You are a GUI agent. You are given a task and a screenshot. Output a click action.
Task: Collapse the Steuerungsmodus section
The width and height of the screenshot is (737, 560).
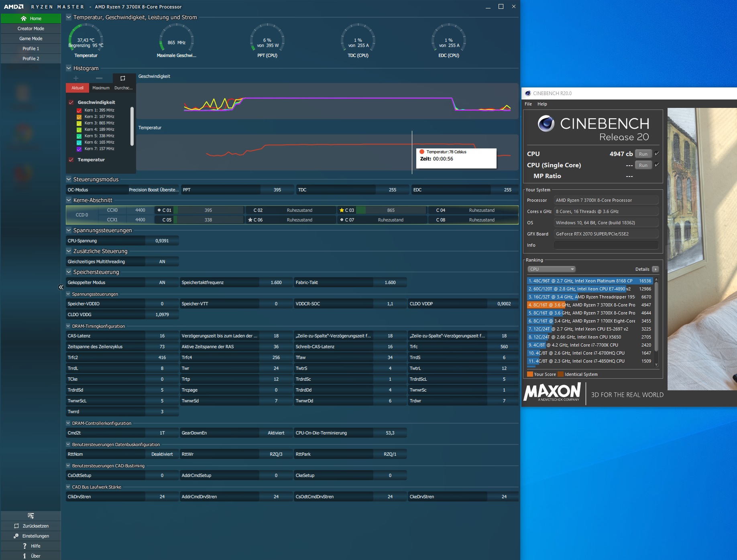(69, 179)
